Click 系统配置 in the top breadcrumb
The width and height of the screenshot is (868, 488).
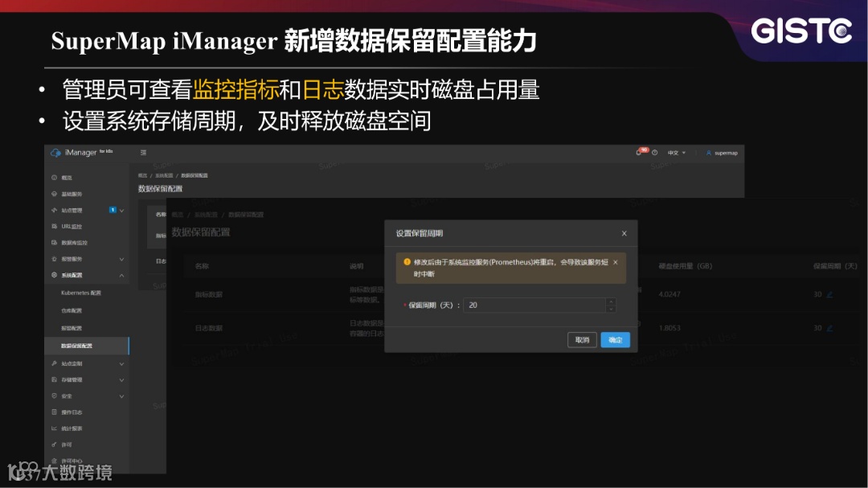164,175
